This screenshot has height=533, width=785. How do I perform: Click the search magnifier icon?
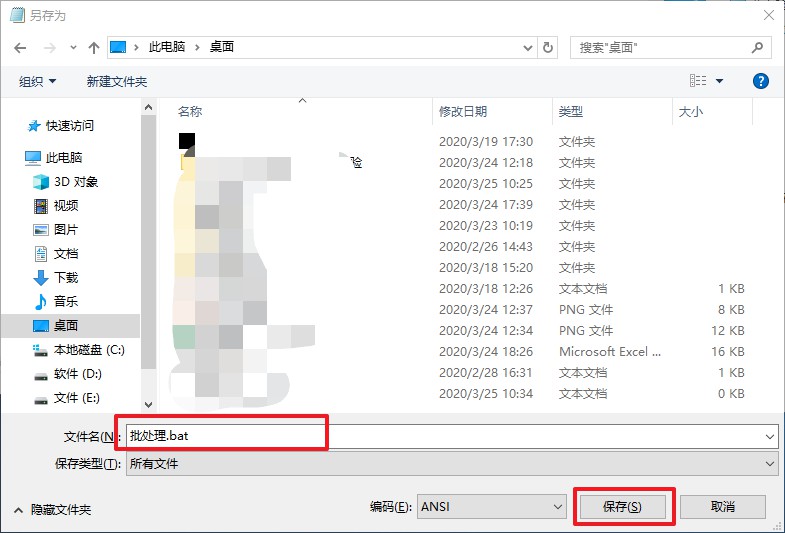coord(757,48)
